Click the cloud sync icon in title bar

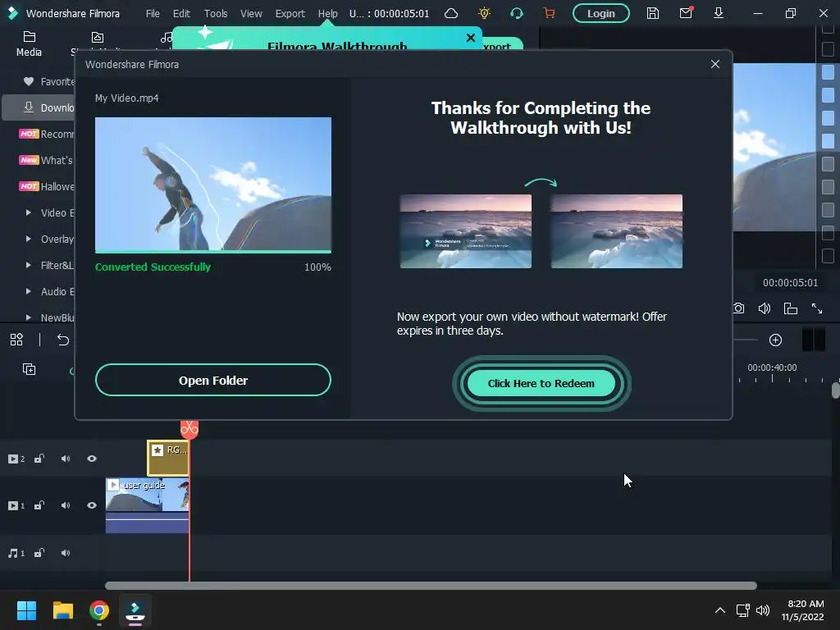point(451,13)
